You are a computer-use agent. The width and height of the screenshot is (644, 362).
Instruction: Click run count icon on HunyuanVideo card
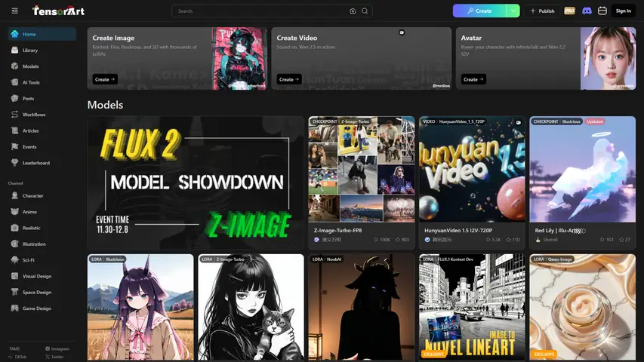click(x=488, y=240)
